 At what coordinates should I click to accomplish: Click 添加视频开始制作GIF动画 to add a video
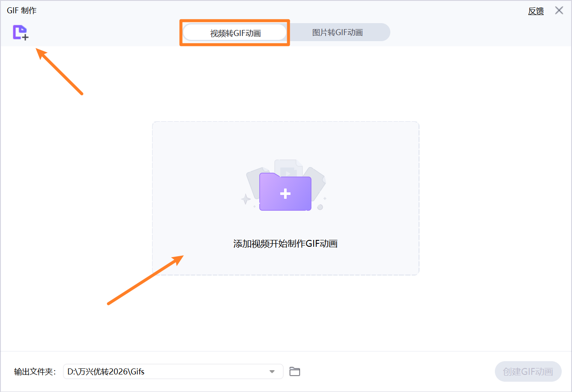click(x=285, y=243)
